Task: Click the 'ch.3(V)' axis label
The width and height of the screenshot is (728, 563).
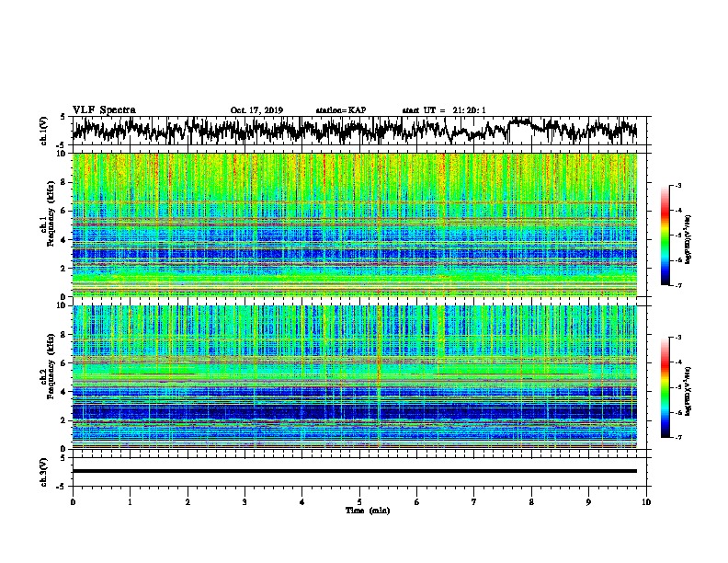Action: click(44, 473)
